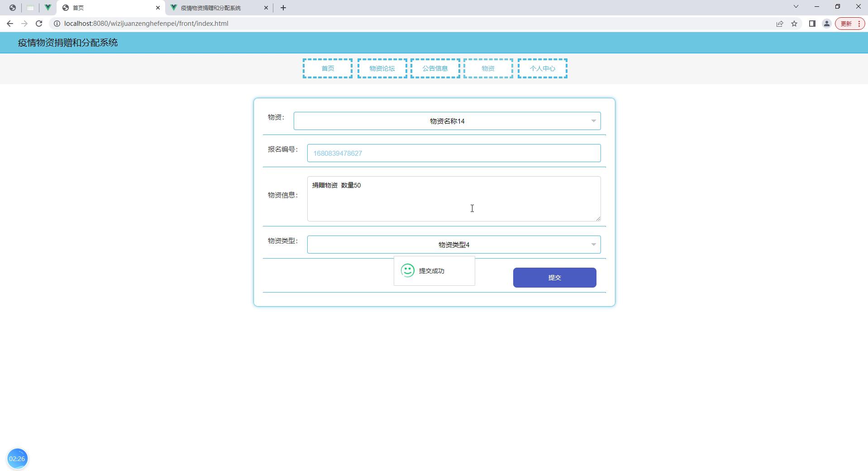Bookmark this page with star icon
This screenshot has height=471, width=868.
794,24
